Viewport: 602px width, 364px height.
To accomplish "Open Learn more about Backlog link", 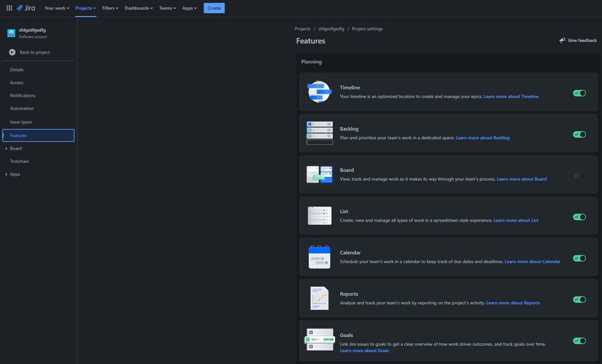I will click(483, 138).
